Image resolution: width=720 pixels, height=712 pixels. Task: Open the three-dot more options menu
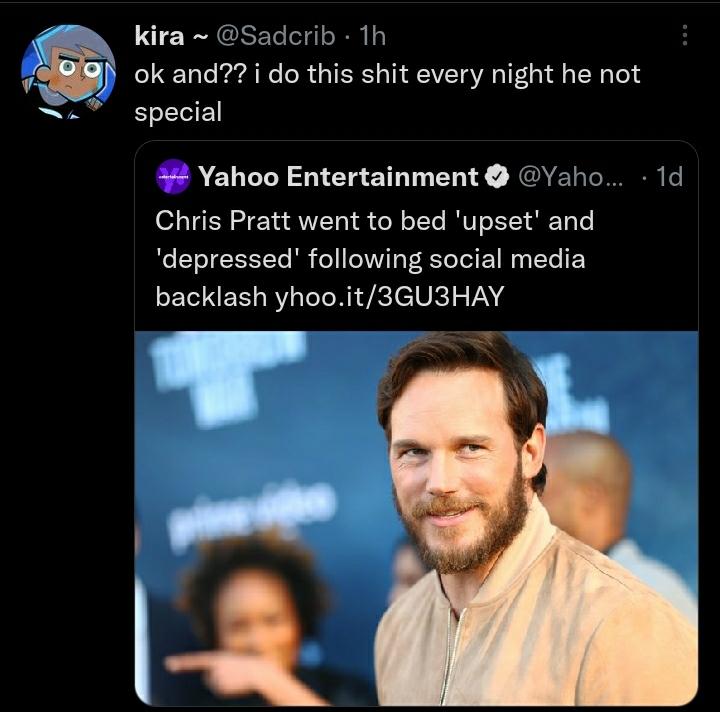point(685,36)
